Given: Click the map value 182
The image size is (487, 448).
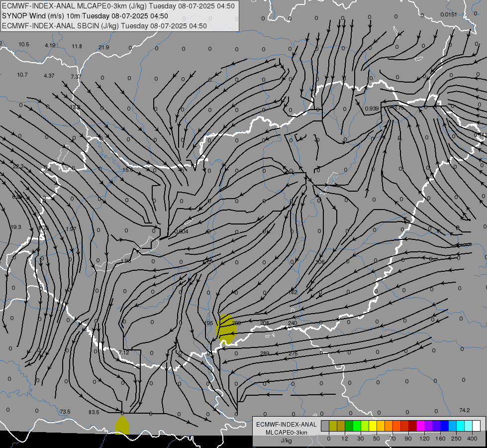Looking at the screenshot, I should [x=293, y=292].
